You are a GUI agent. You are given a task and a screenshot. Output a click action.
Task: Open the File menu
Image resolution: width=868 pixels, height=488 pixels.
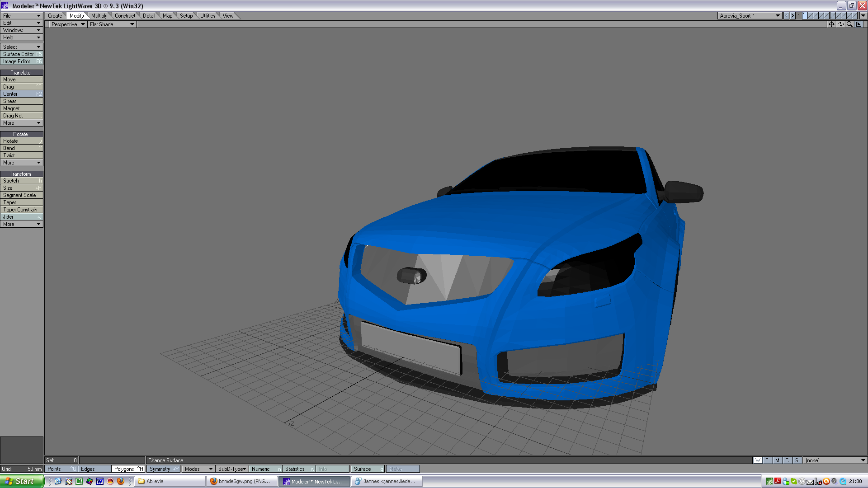22,16
